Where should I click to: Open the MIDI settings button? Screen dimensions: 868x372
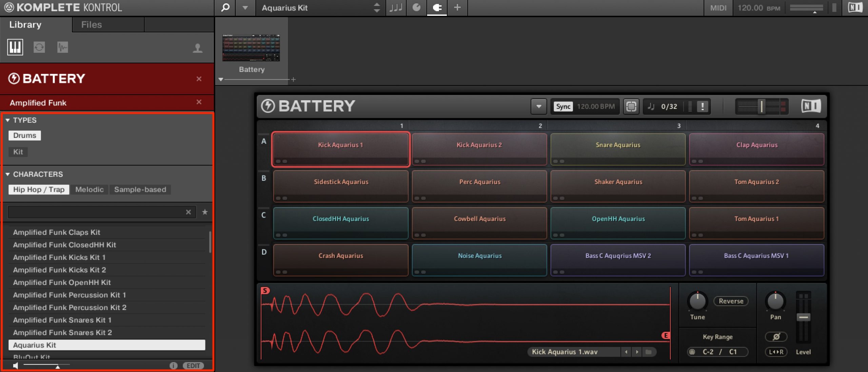[x=718, y=8]
